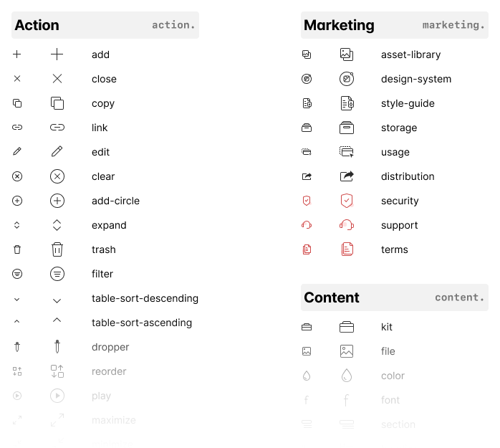Viewport: 500px width, 448px height.
Task: Pick the small add-circle icon
Action: [17, 201]
